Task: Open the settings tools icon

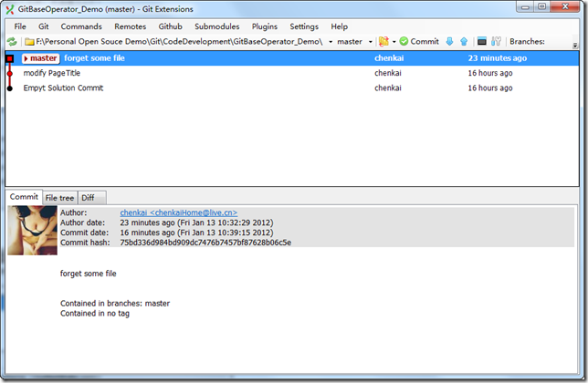Action: 496,41
